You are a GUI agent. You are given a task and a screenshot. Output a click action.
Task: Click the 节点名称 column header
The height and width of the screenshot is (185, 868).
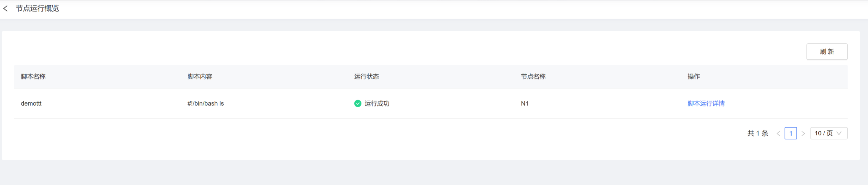533,77
